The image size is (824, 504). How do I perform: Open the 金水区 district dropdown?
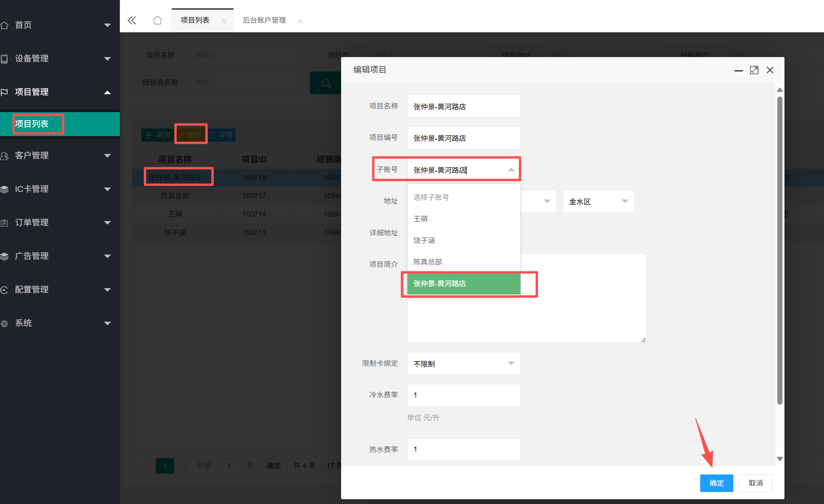[598, 202]
